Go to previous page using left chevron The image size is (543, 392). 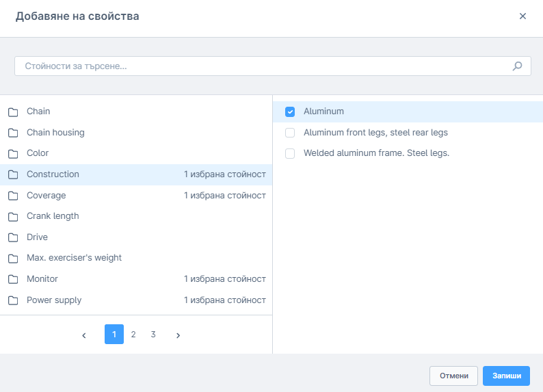(84, 335)
